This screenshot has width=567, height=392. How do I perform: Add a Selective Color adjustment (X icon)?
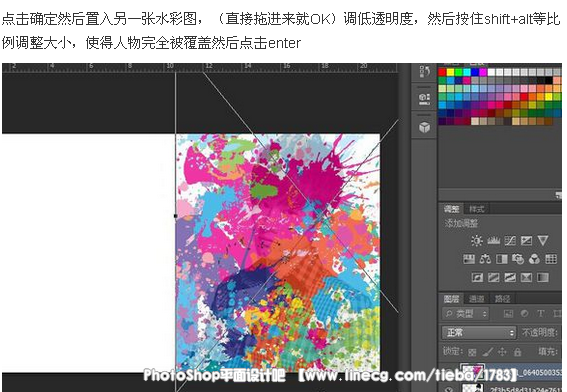[526, 277]
